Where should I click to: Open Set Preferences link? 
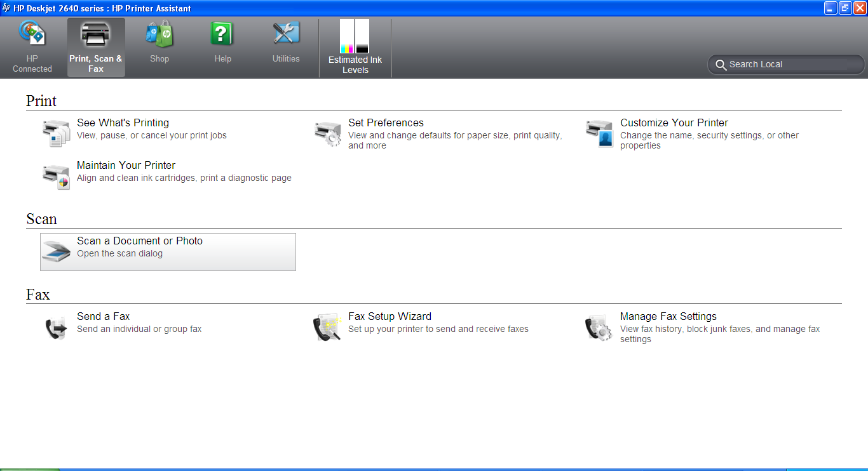(x=386, y=123)
